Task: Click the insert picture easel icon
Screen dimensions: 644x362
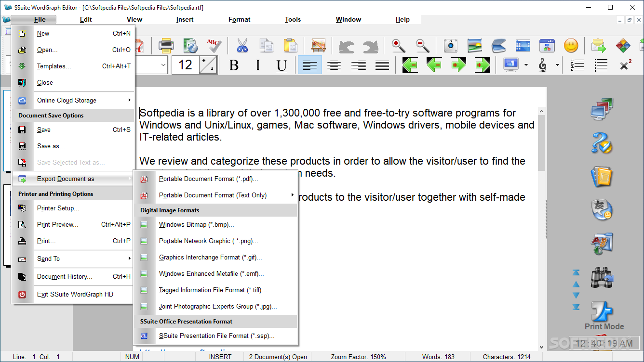Action: (319, 46)
